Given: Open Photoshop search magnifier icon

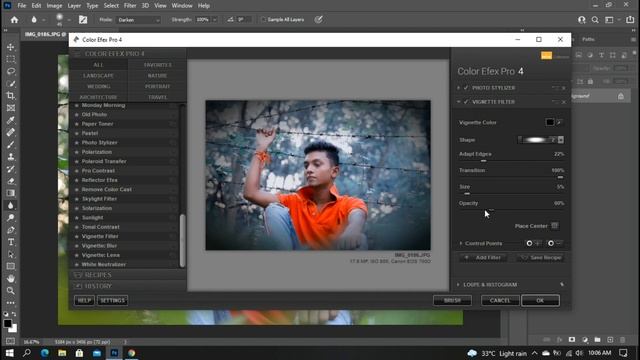Looking at the screenshot, I should (595, 20).
